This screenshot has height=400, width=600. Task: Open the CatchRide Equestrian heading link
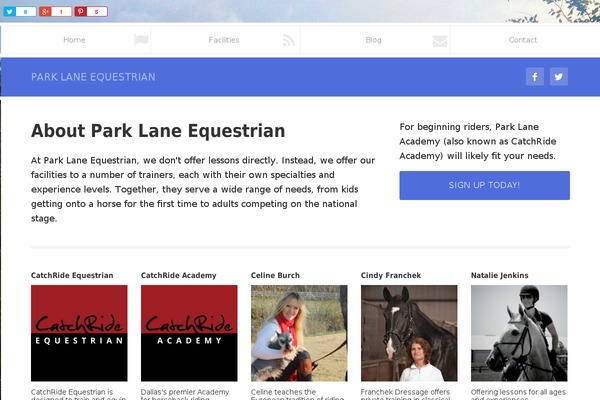pos(72,275)
